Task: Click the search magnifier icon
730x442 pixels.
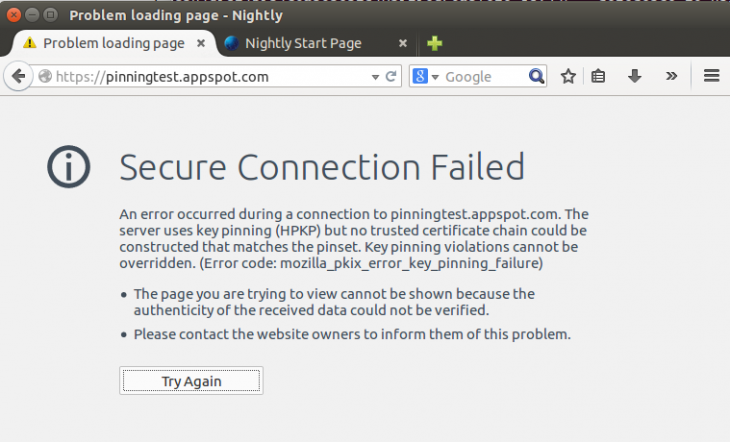Action: click(x=537, y=76)
